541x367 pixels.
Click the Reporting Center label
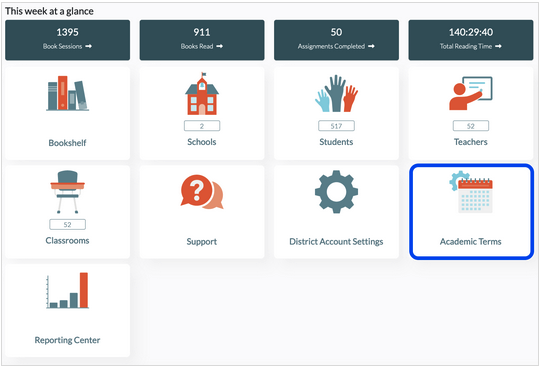[67, 340]
